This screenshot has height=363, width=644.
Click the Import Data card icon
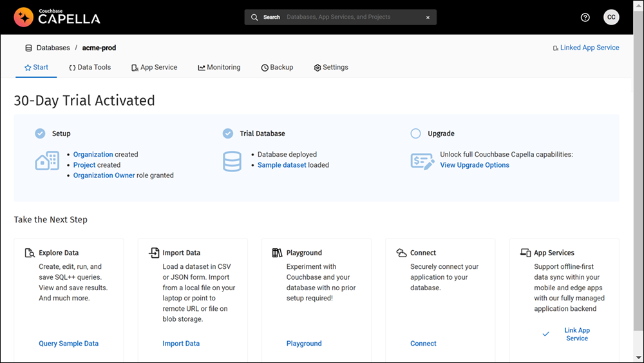point(154,253)
